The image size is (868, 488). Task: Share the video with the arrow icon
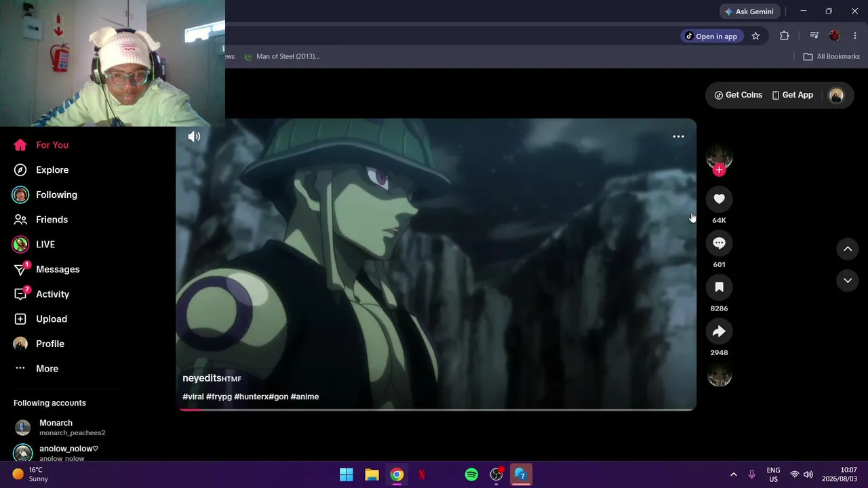[719, 331]
